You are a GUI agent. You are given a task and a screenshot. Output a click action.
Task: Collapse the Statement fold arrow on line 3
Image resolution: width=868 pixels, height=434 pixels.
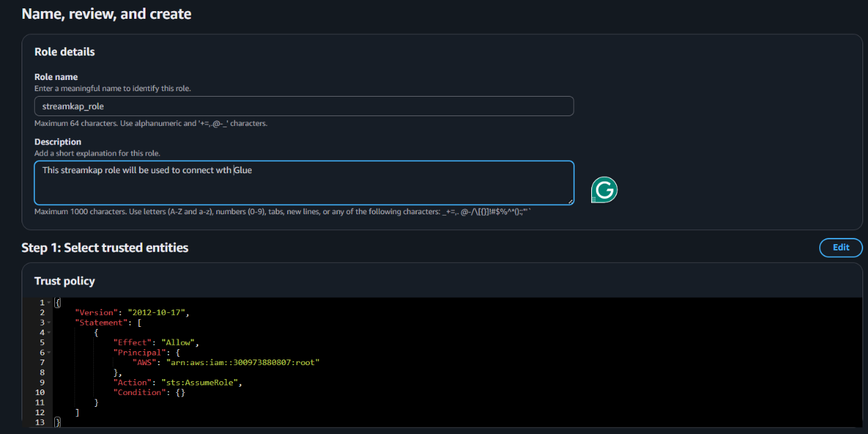point(50,323)
